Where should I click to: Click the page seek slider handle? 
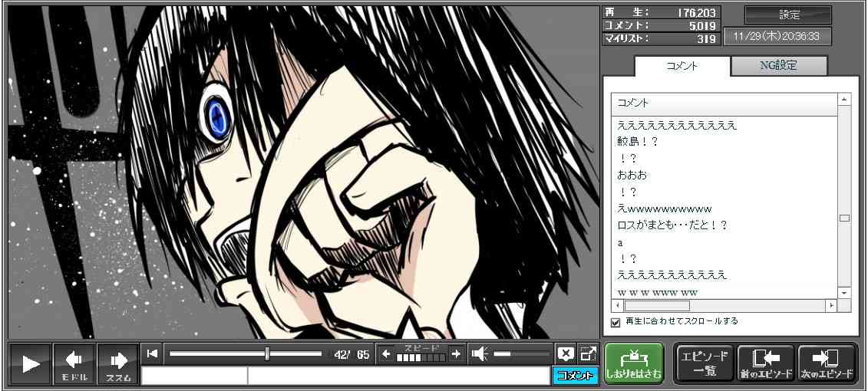click(x=267, y=353)
